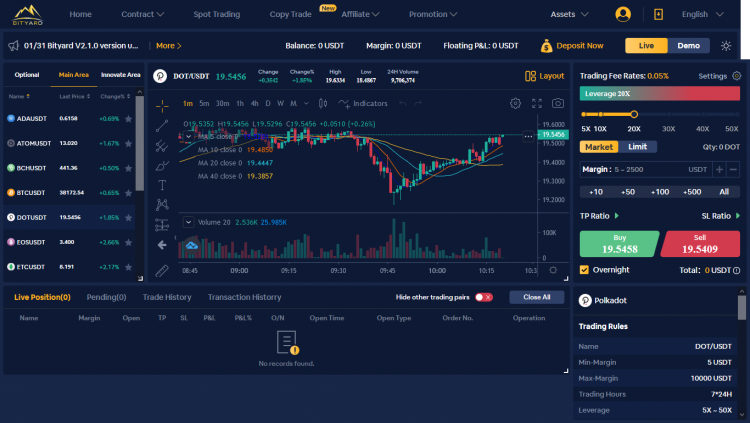Switch to Demo trading mode

(688, 45)
